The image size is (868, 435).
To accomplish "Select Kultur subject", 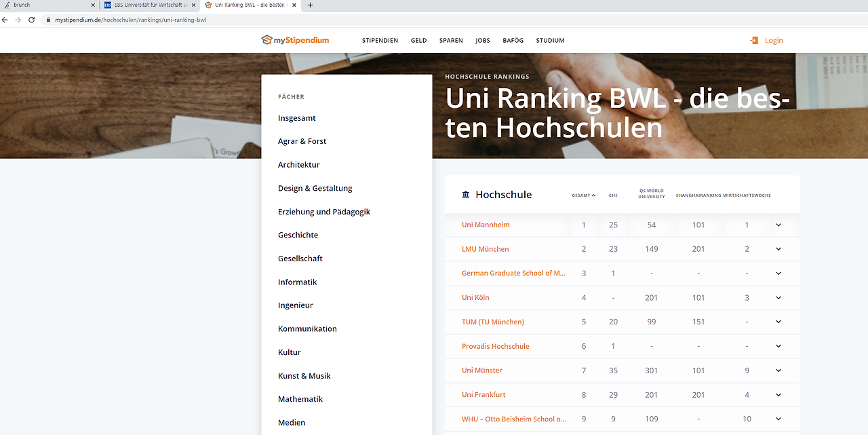I will coord(290,352).
